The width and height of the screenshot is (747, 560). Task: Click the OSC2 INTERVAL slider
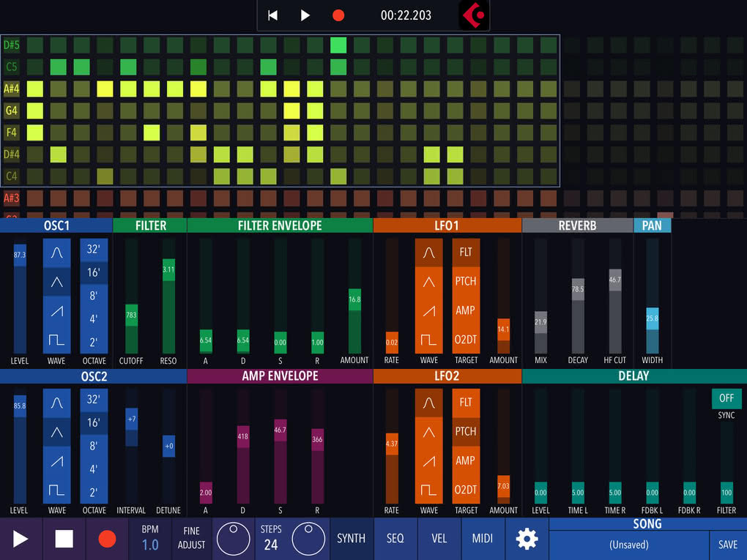132,447
